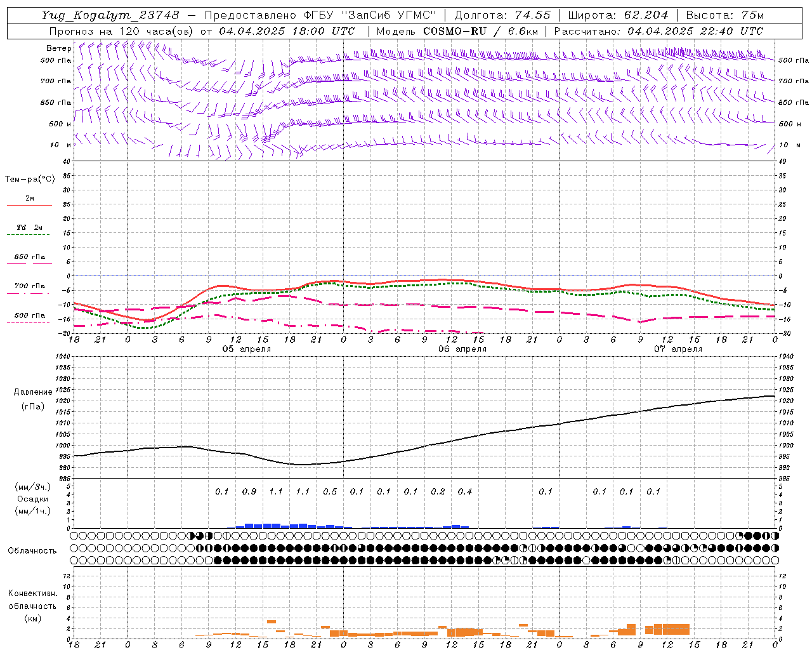Click the station title Yug_Kogalym_23748
This screenshot has width=812, height=650.
110,15
